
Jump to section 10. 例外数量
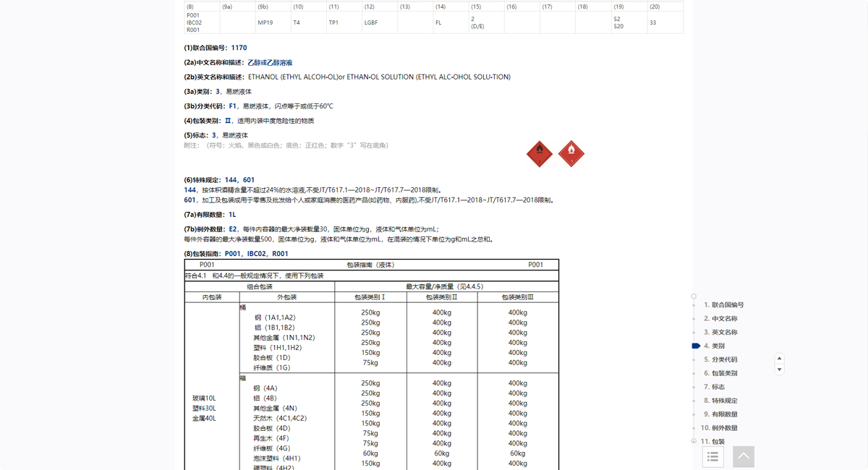click(x=720, y=429)
